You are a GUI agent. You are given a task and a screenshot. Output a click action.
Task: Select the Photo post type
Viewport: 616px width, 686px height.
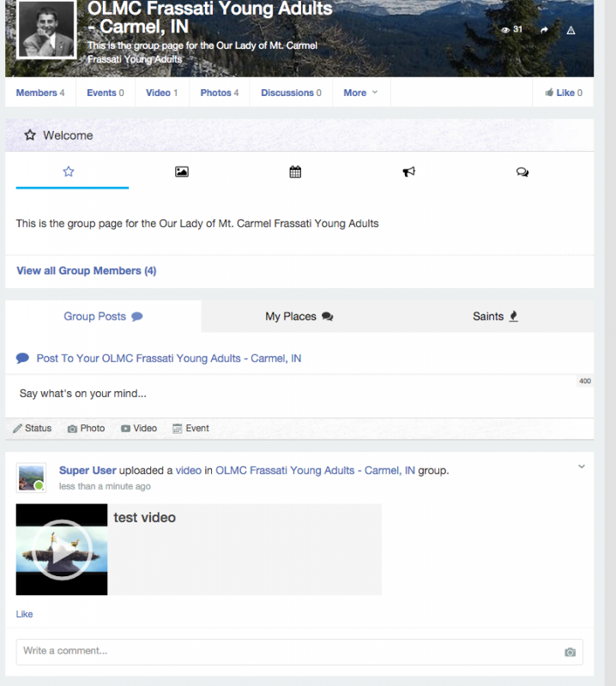87,428
